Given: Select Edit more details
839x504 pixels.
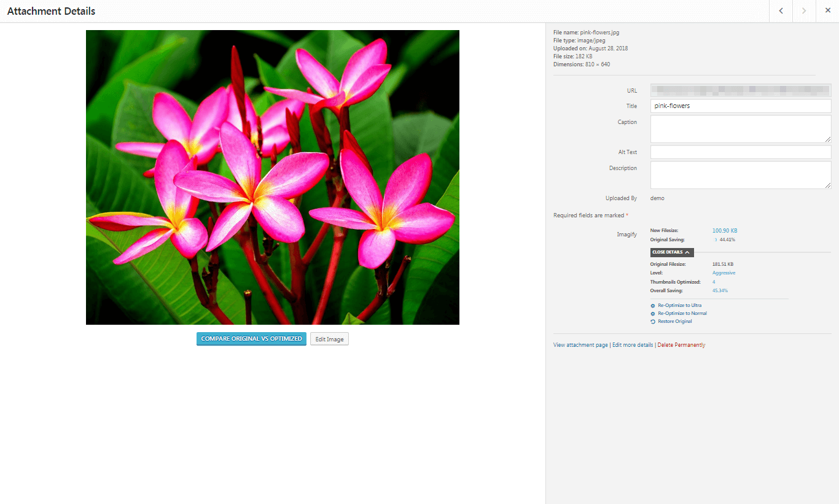Looking at the screenshot, I should click(x=632, y=344).
